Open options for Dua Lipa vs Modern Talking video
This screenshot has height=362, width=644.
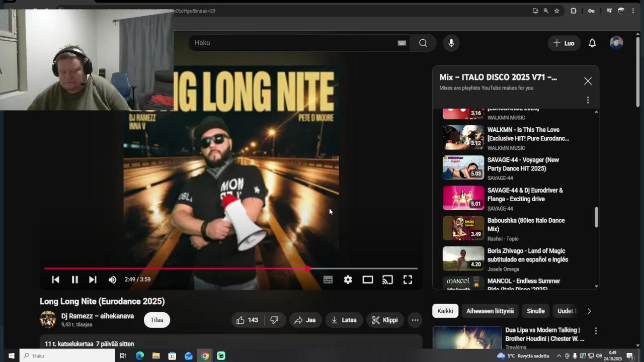coord(596,331)
